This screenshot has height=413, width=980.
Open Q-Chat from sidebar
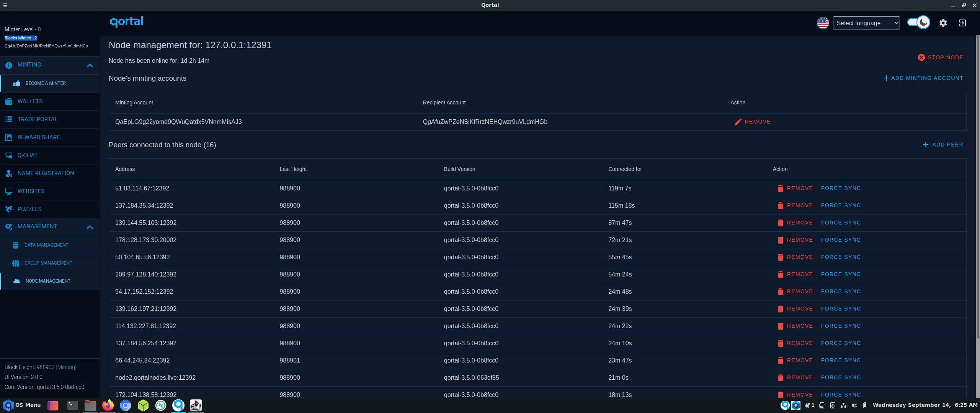(50, 155)
